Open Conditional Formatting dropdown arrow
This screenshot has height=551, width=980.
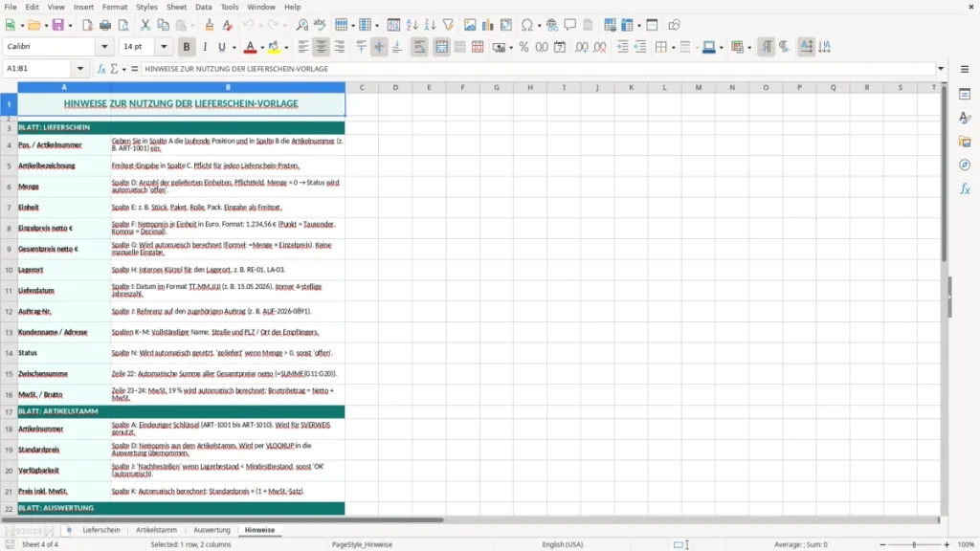point(749,48)
